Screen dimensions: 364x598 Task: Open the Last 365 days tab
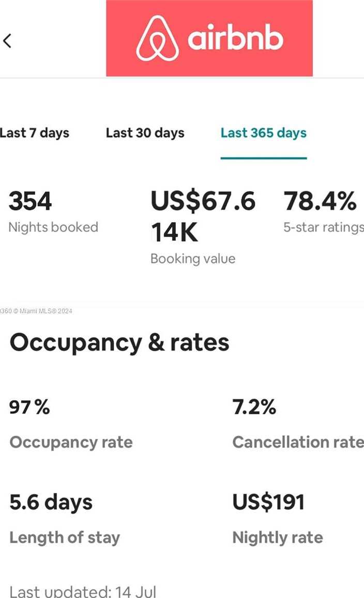(263, 133)
